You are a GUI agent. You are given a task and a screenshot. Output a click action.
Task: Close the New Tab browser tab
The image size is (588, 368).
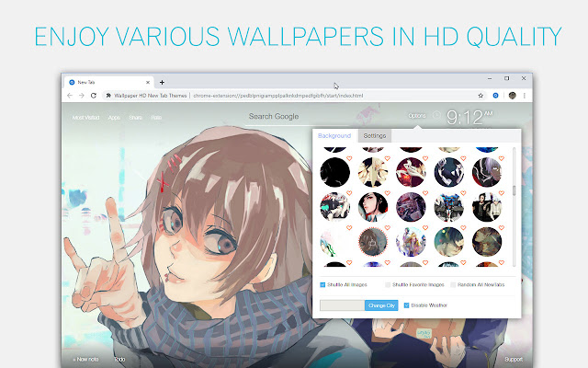point(148,82)
